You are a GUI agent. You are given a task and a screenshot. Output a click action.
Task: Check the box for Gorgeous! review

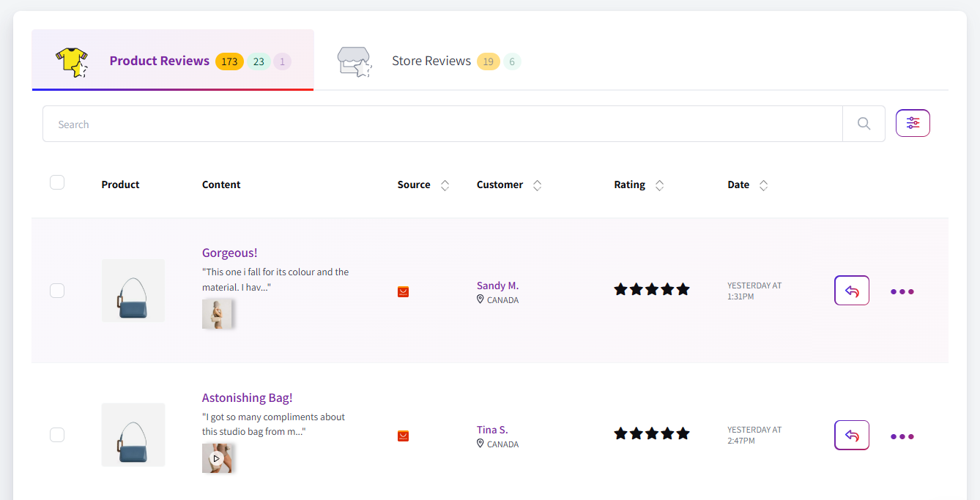pos(57,291)
